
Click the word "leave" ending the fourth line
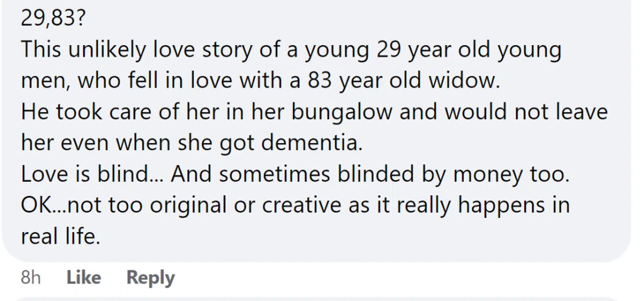tap(582, 112)
